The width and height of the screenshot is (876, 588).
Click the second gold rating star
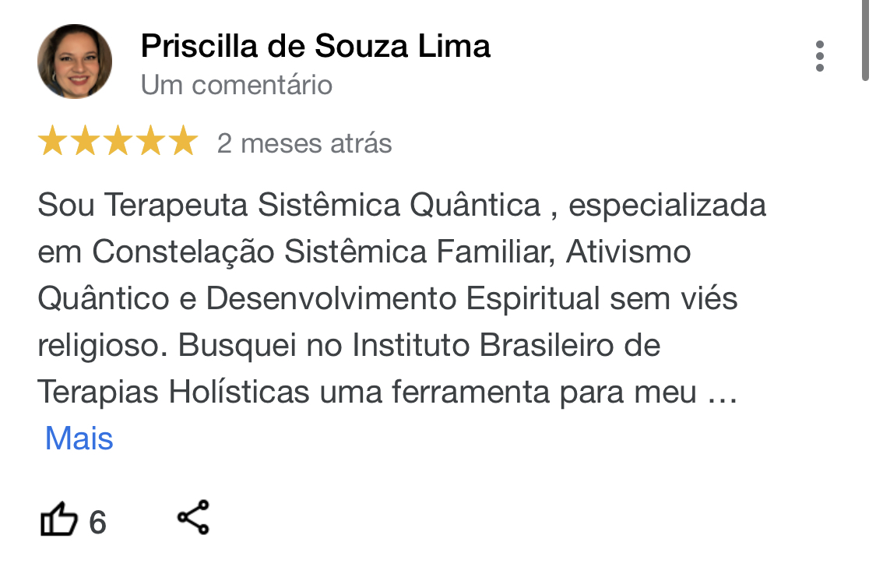tap(85, 143)
